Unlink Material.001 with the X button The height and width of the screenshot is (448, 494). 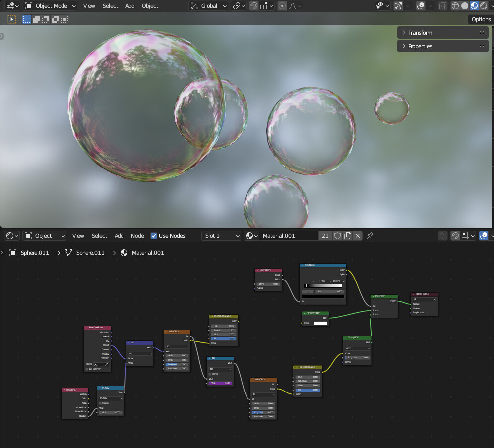coord(358,236)
